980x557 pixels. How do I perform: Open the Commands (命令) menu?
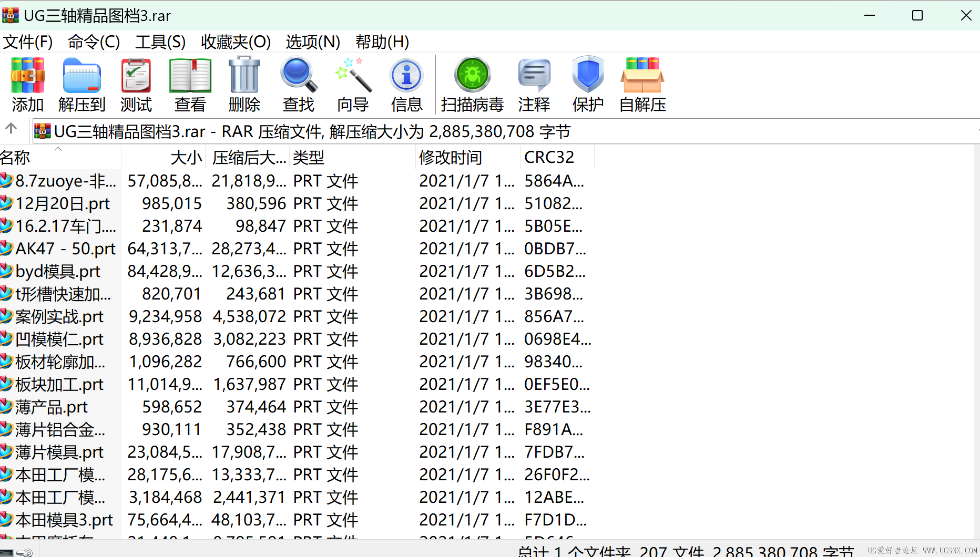point(94,42)
